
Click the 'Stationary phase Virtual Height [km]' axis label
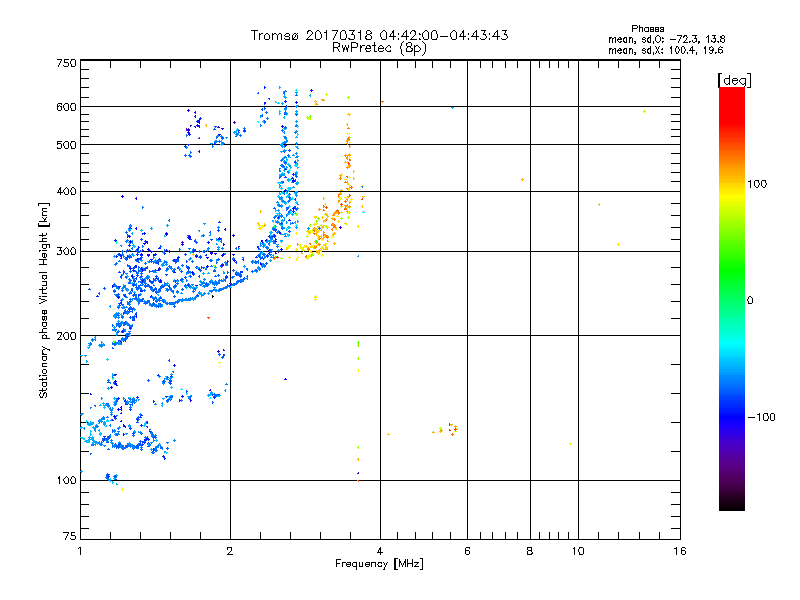coord(43,300)
